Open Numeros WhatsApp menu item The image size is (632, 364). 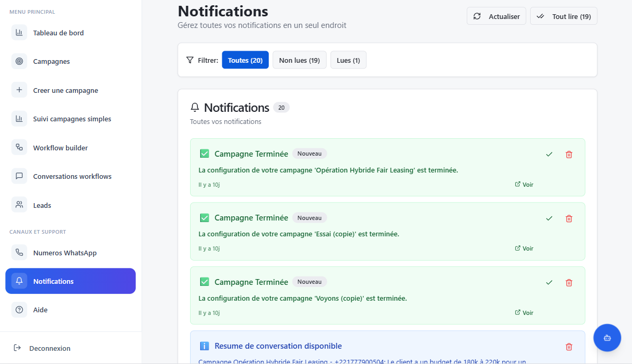[x=71, y=253]
